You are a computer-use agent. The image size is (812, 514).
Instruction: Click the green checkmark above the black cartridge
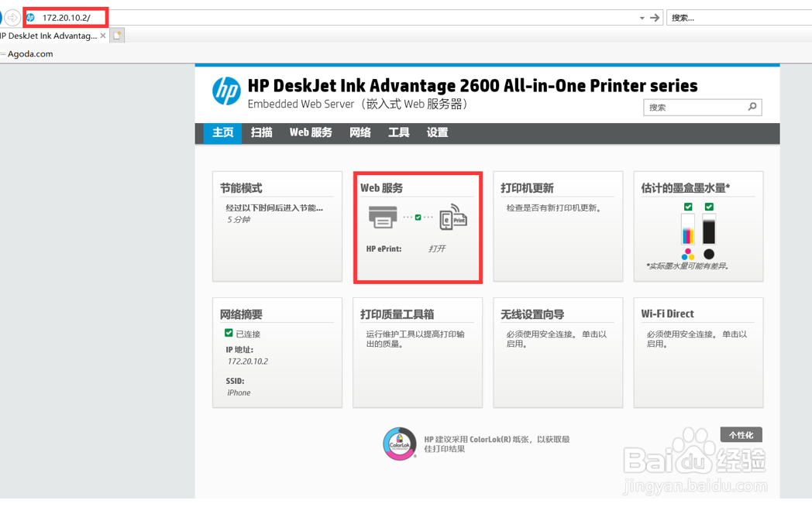coord(708,207)
